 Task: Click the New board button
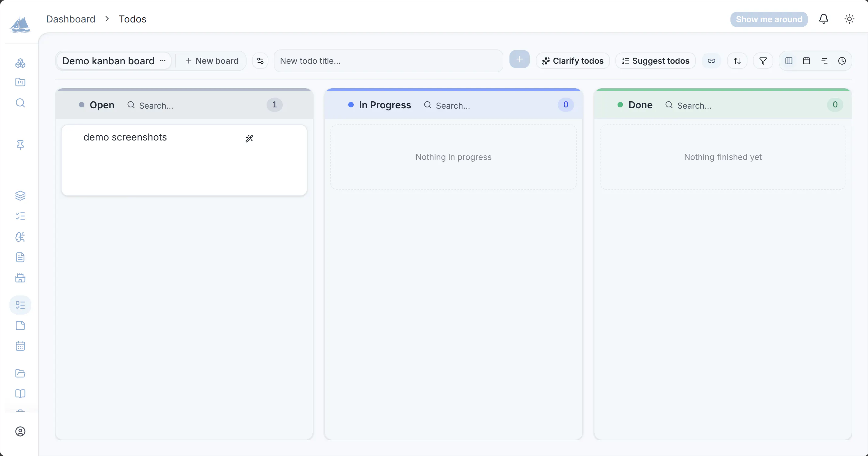pyautogui.click(x=212, y=61)
